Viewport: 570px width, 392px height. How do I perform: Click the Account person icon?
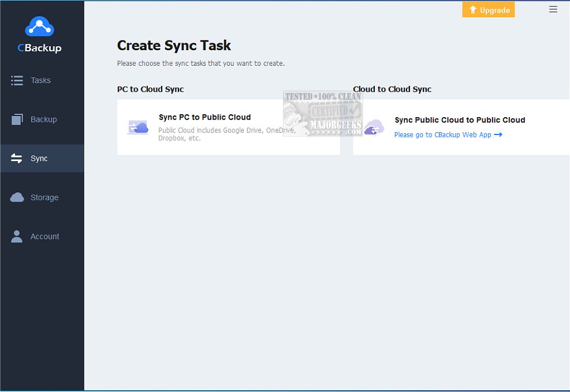16,236
